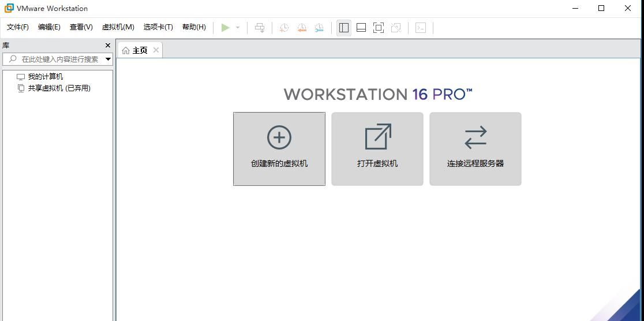Image resolution: width=644 pixels, height=321 pixels.
Task: Click the take snapshot clock icon
Action: click(x=284, y=28)
